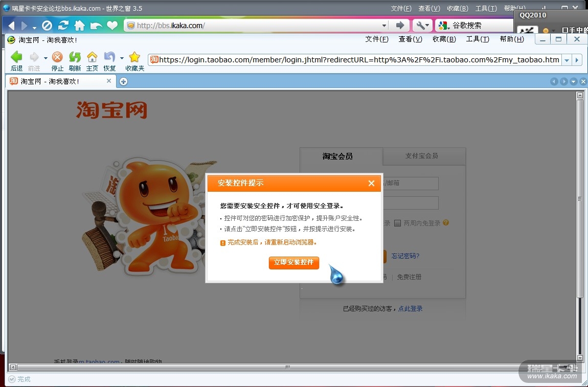
Task: Open bbs.ikaka.com address dropdown arrow
Action: 384,26
